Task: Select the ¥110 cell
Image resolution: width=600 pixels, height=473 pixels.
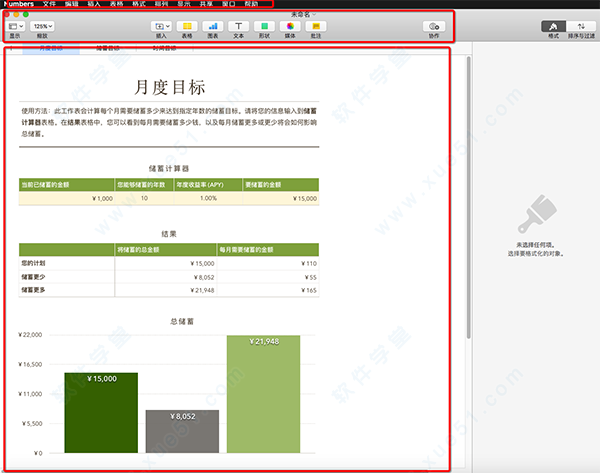Action: point(268,263)
